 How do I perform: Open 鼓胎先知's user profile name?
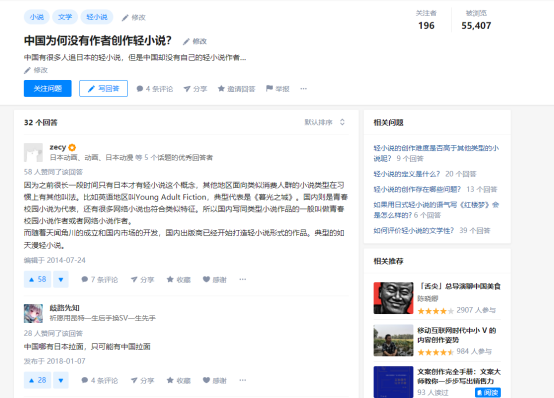pos(65,308)
